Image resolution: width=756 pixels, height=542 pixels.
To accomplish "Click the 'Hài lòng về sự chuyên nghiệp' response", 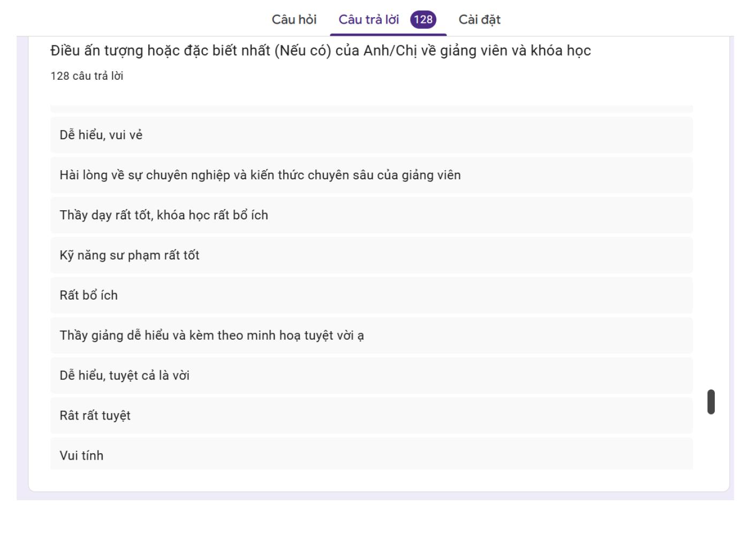I will click(x=260, y=175).
